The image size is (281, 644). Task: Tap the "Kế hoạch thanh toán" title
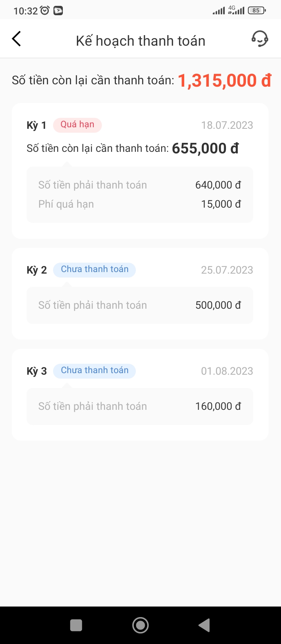140,41
